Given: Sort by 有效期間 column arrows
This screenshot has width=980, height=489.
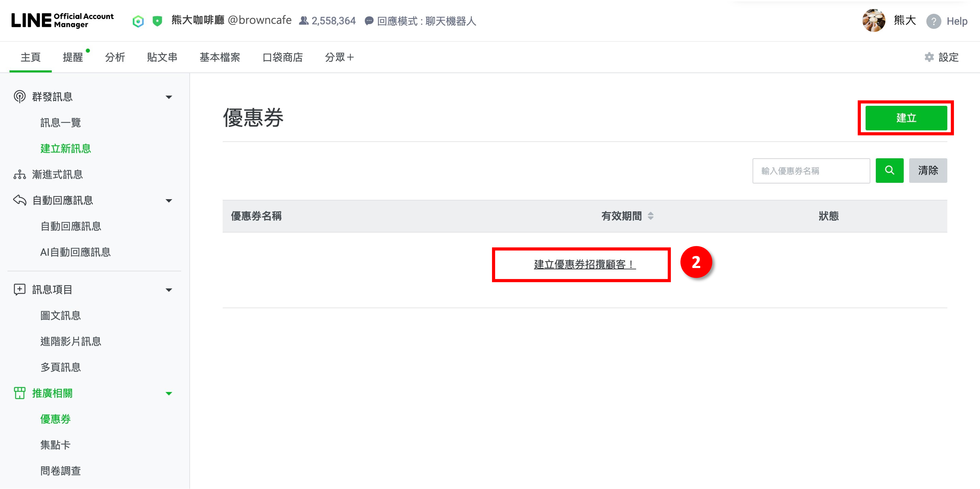Looking at the screenshot, I should pyautogui.click(x=651, y=216).
